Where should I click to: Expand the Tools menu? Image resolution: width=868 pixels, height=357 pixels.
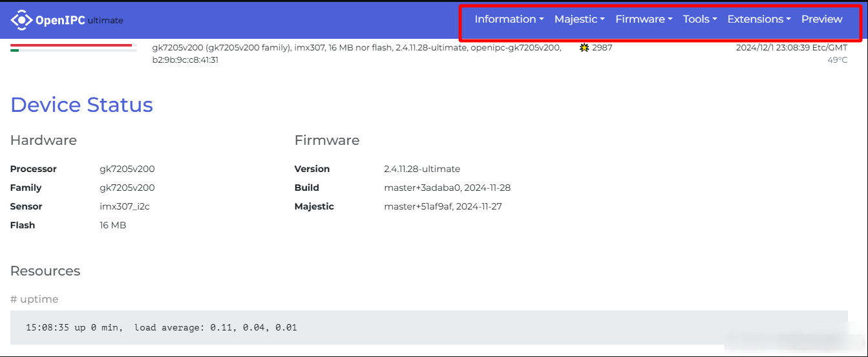click(700, 19)
